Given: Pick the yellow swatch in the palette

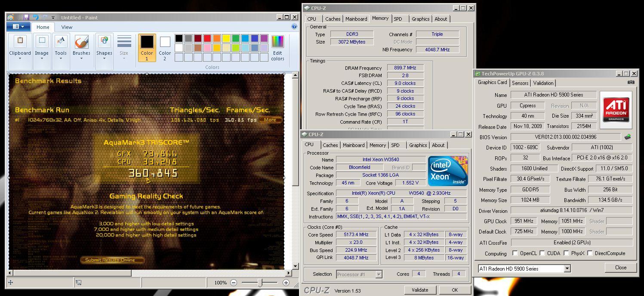Looking at the screenshot, I should (x=226, y=38).
